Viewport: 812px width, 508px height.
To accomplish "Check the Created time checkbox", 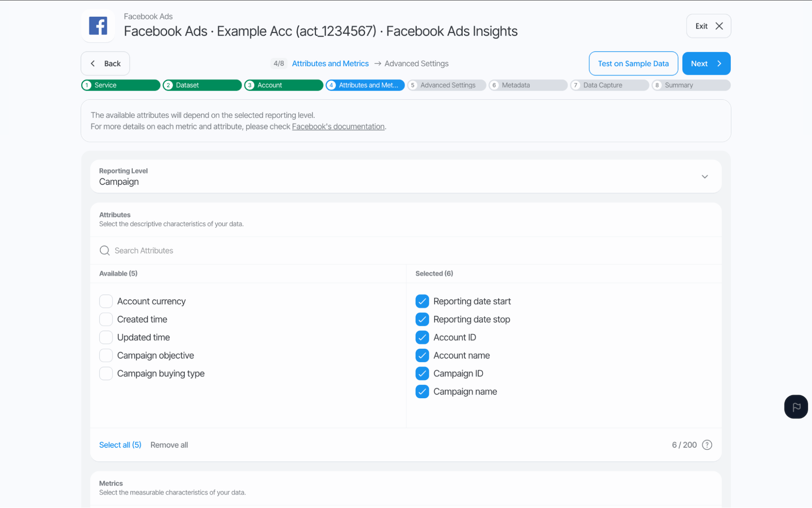I will coord(106,319).
